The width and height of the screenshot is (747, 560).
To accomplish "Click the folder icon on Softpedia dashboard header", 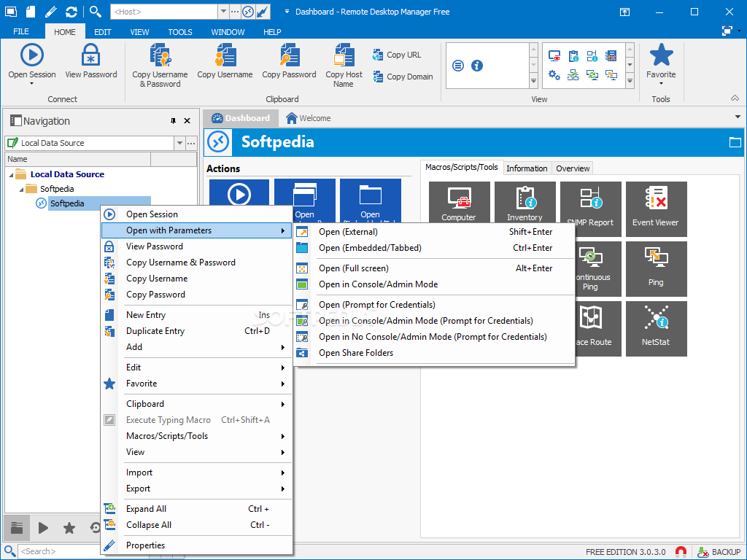I will [735, 142].
